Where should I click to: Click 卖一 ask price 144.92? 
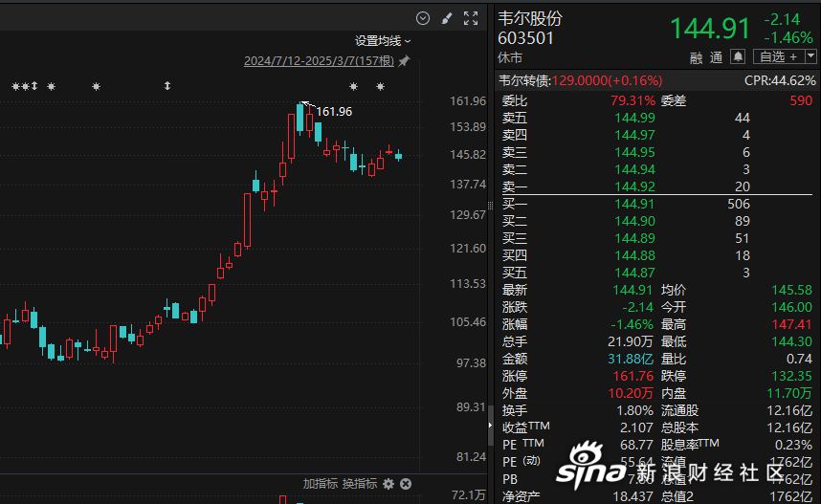(x=634, y=186)
